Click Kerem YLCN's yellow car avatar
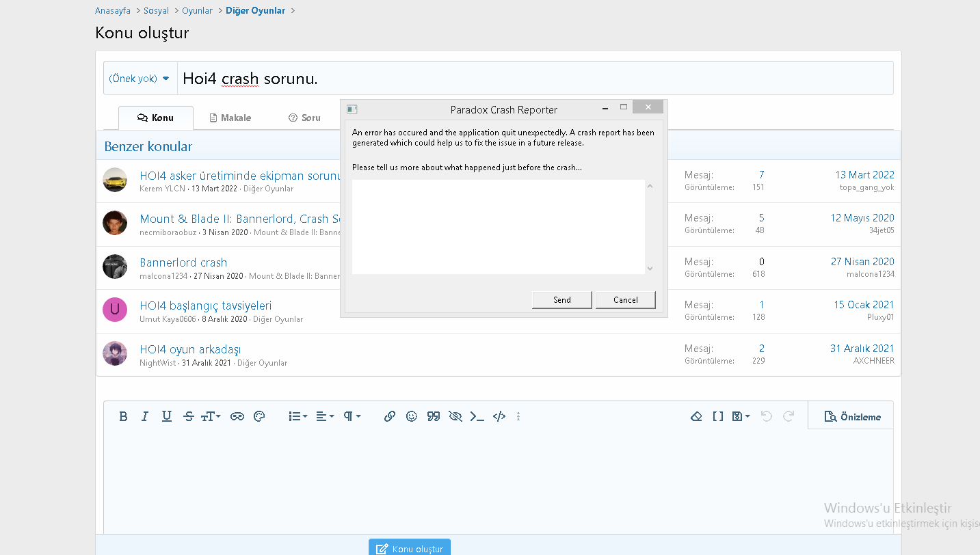Viewport: 980px width, 555px height. 115,180
